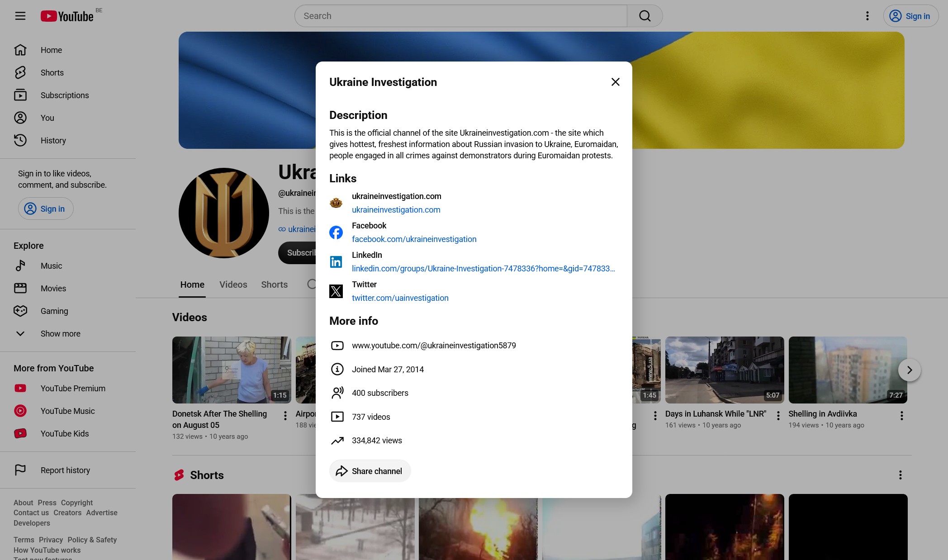This screenshot has height=560, width=948.
Task: Open the three-dot settings menu in header
Action: point(867,16)
